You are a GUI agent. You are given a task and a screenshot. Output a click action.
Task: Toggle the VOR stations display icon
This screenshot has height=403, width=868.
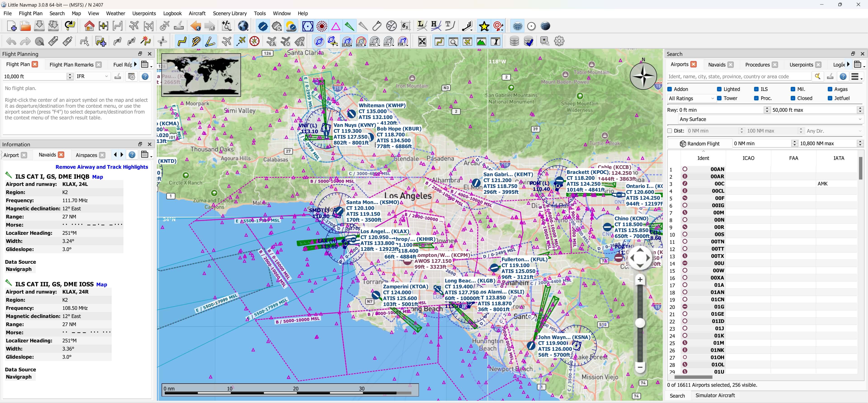(308, 26)
